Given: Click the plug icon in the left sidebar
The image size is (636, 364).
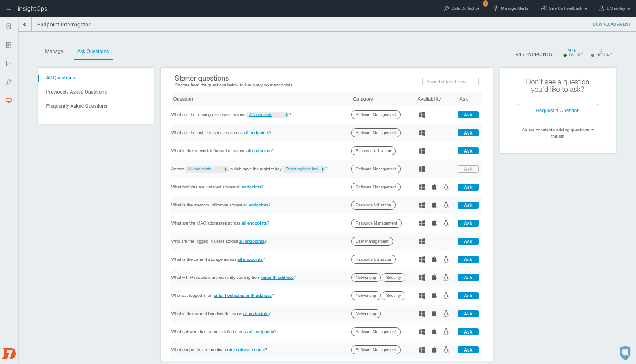Looking at the screenshot, I should pos(9,82).
